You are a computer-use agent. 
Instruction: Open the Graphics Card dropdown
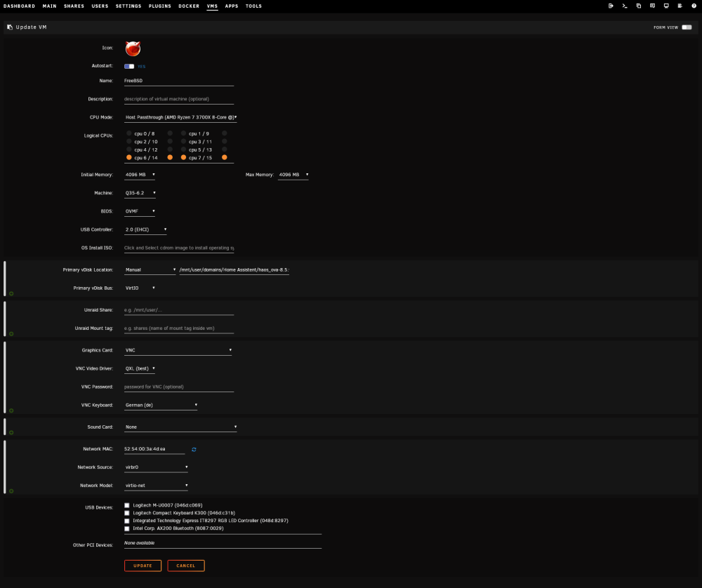click(x=178, y=350)
